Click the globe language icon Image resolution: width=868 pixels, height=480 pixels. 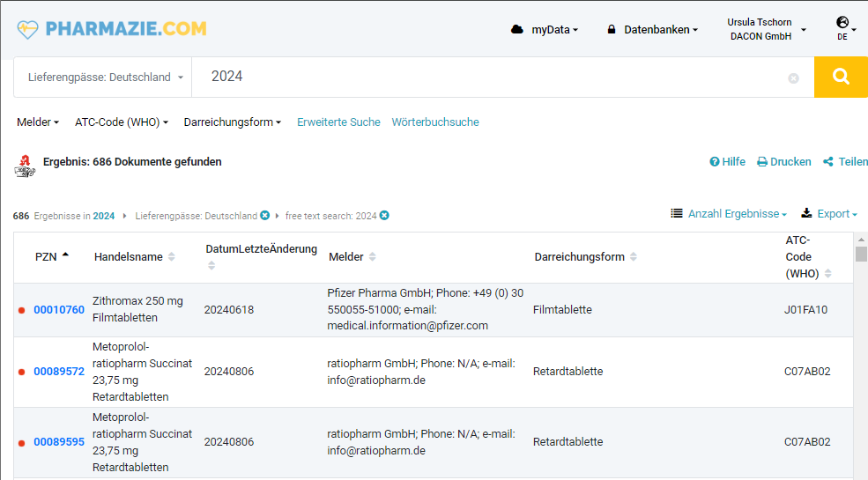842,22
